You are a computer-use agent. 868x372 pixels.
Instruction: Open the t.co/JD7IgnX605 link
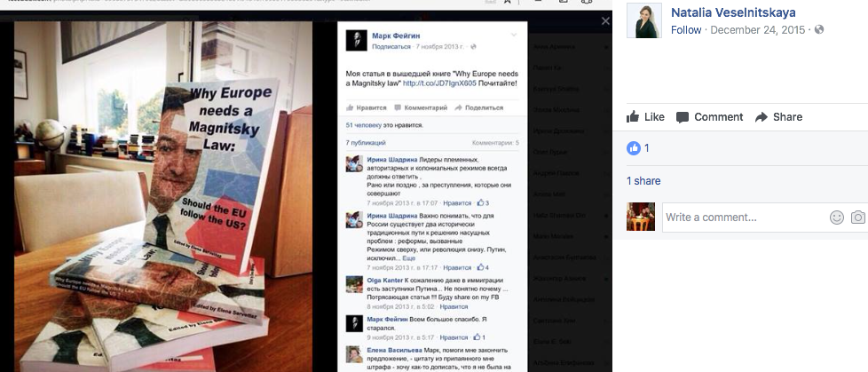pyautogui.click(x=439, y=83)
